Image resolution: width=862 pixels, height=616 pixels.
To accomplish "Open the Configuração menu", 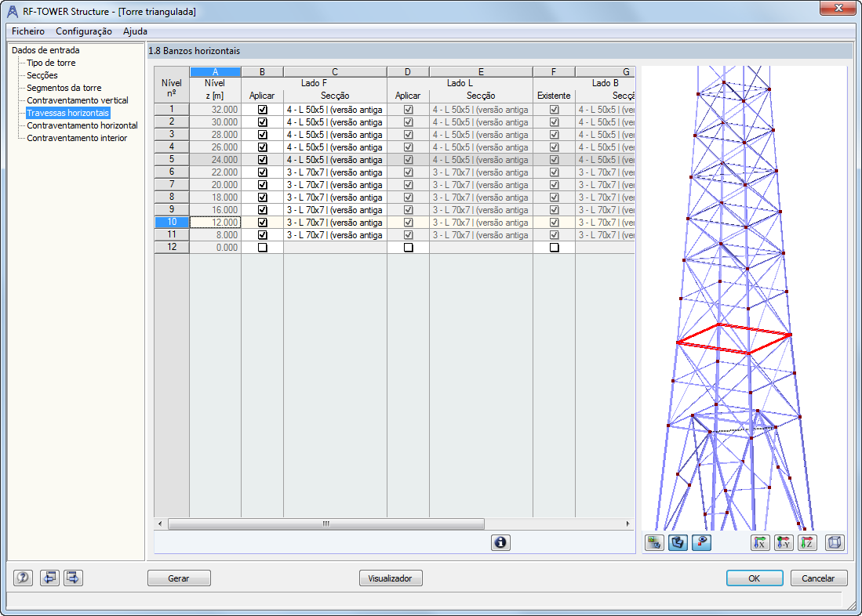I will click(84, 31).
